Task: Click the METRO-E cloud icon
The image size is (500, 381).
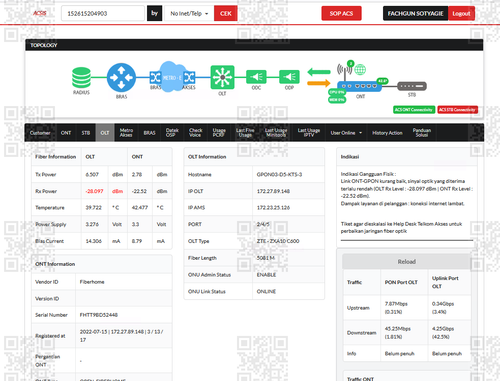Action: [x=171, y=77]
